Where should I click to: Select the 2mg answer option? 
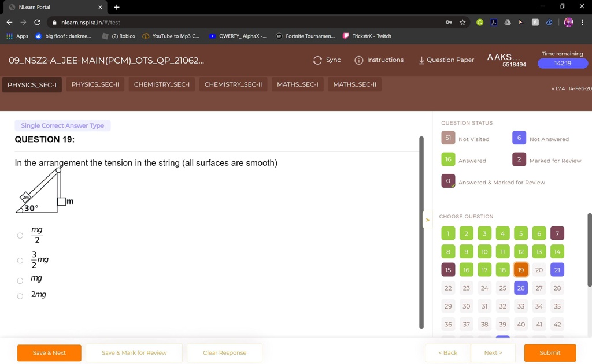(20, 296)
